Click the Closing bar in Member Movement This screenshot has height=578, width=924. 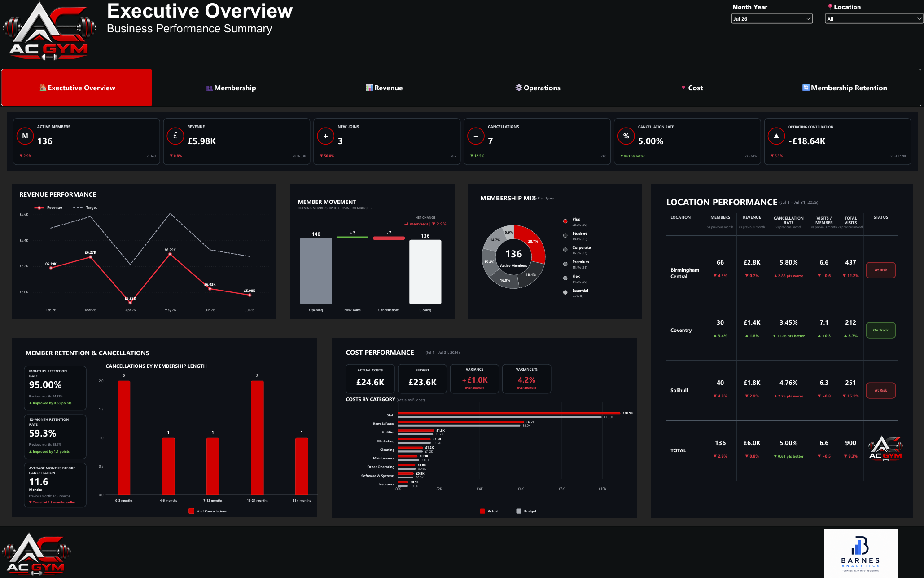[x=425, y=272]
